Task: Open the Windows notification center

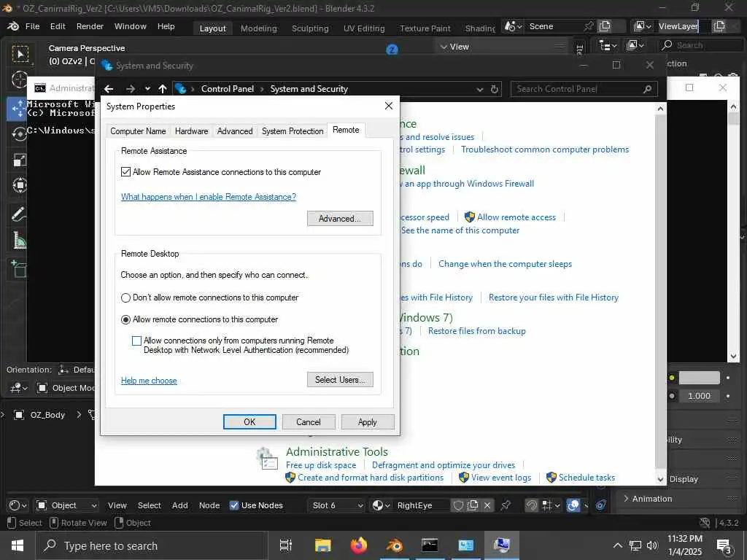Action: coord(724,545)
